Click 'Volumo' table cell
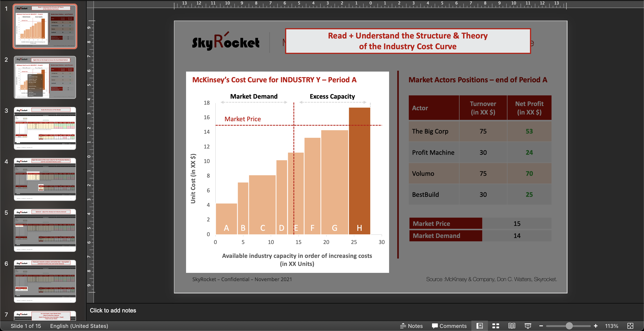 tap(434, 173)
